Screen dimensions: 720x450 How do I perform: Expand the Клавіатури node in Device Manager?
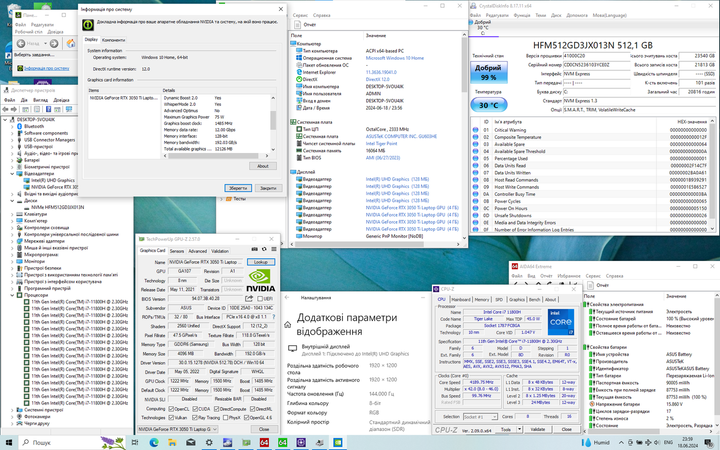click(12, 214)
